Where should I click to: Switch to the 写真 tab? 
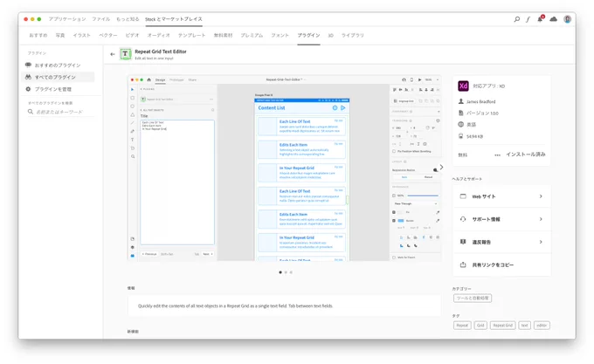(60, 35)
